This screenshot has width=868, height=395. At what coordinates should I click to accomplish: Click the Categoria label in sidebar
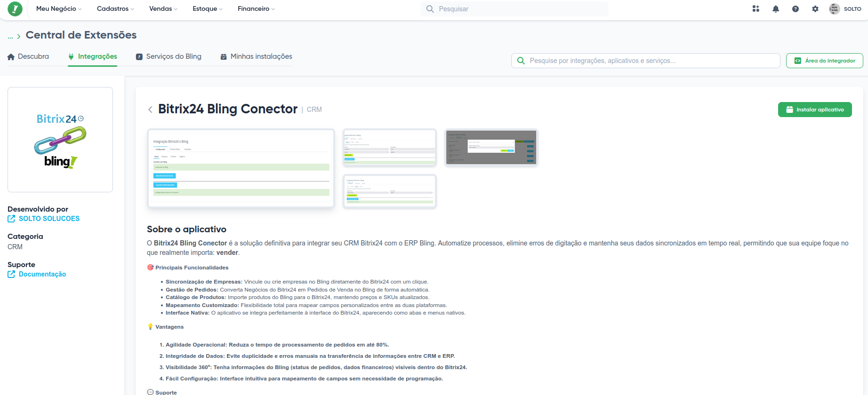click(x=25, y=237)
